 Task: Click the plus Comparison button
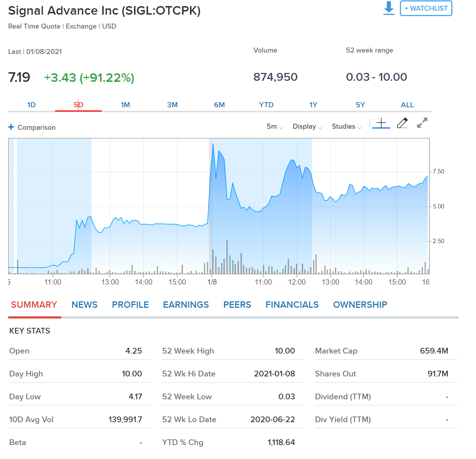[x=32, y=127]
